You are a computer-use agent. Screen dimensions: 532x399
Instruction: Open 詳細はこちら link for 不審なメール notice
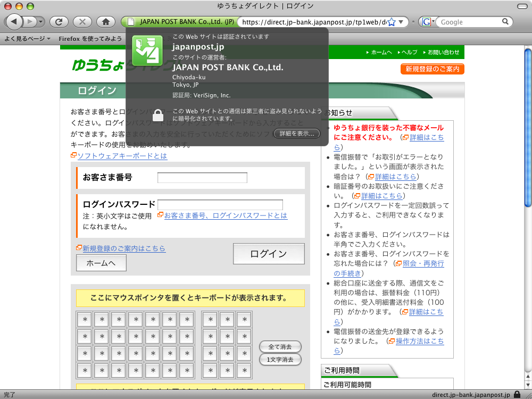[x=427, y=137]
